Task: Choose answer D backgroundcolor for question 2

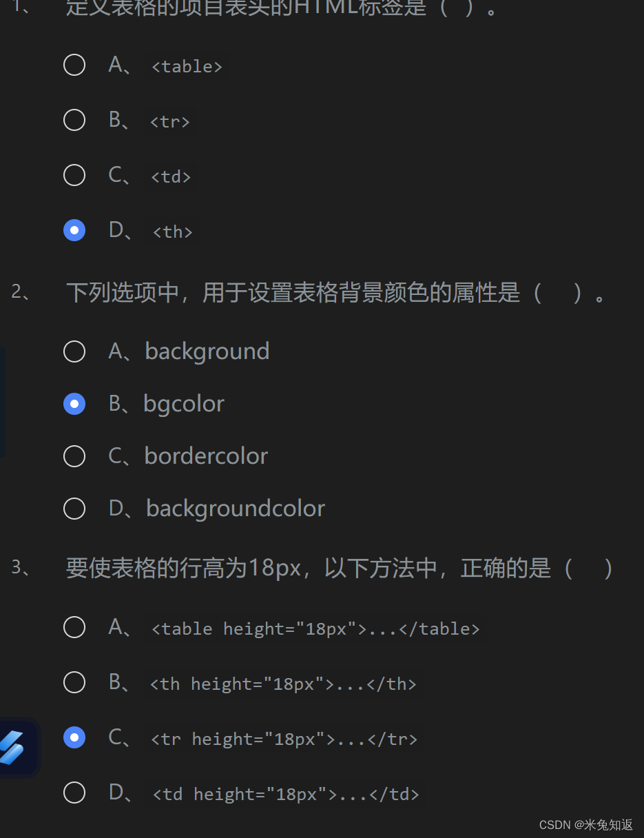Action: coord(74,508)
